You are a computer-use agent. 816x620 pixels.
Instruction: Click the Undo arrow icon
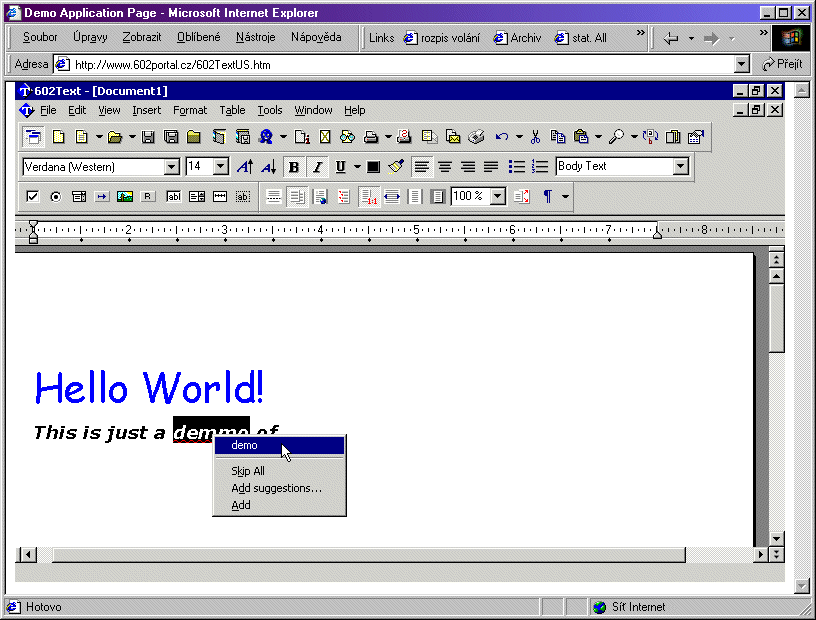click(x=502, y=137)
